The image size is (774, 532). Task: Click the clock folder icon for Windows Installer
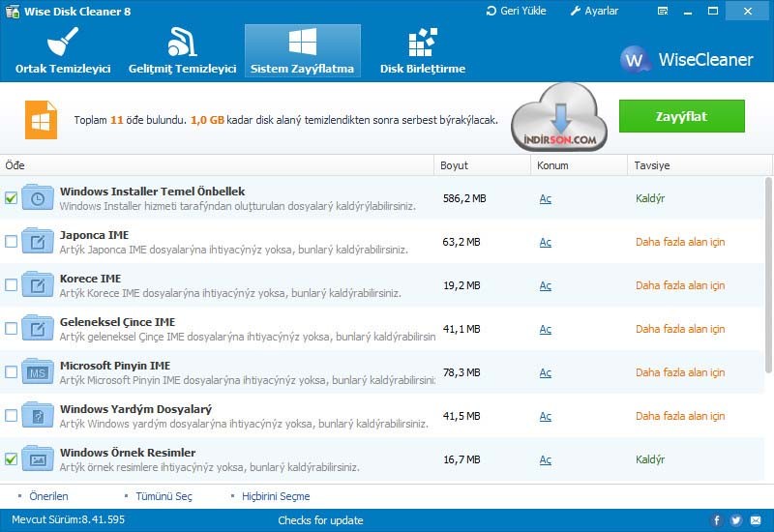click(38, 198)
